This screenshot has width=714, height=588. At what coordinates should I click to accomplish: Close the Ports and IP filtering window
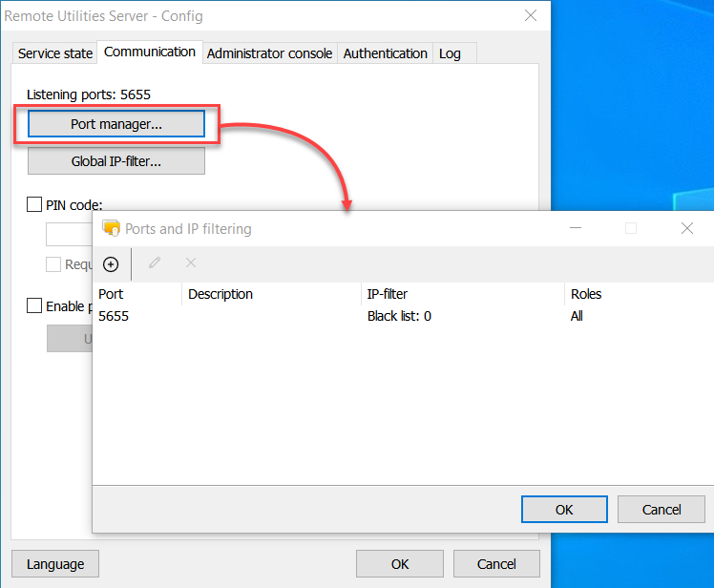pyautogui.click(x=687, y=228)
